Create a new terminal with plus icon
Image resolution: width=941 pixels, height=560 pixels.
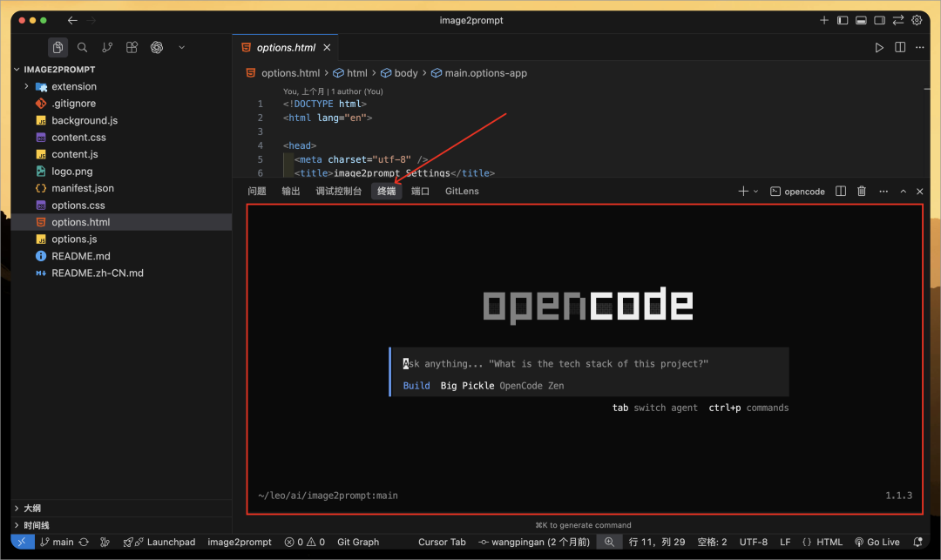coord(743,192)
